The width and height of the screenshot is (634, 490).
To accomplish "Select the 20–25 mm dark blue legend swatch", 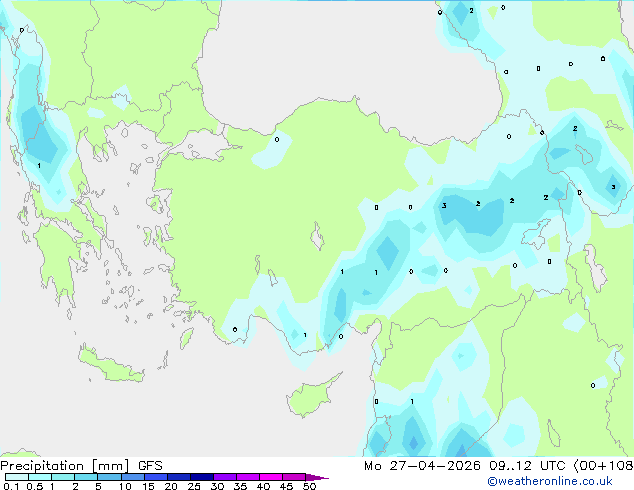I will [179, 477].
